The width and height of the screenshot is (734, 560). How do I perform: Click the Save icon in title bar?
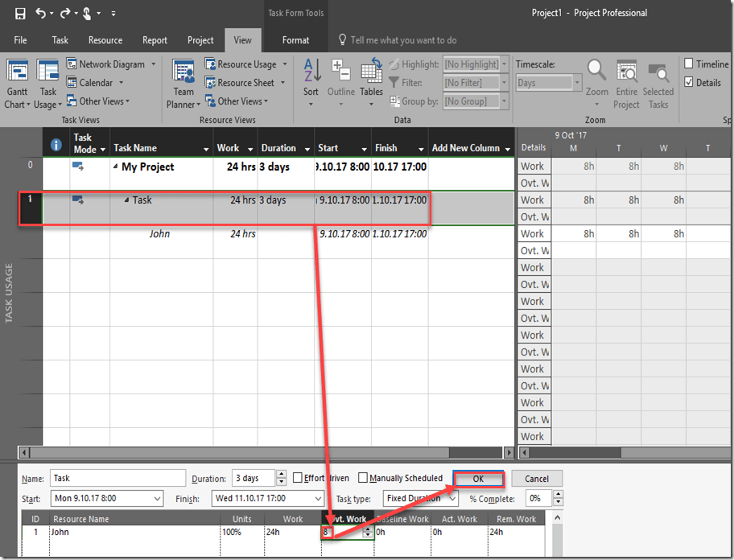(20, 14)
